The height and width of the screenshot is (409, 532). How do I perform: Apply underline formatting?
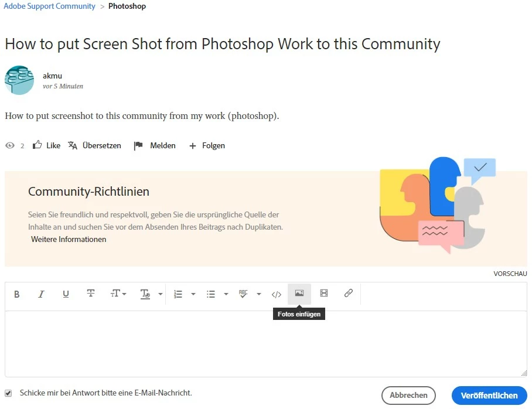66,294
